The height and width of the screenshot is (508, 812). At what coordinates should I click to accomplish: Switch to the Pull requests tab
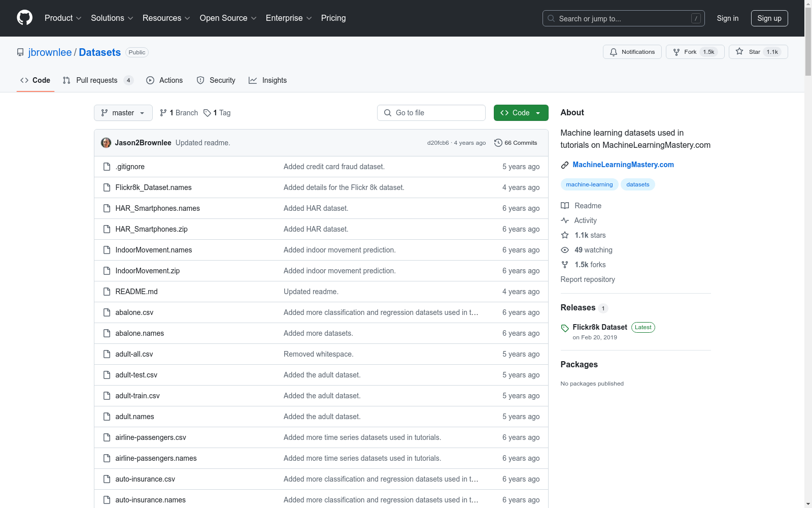pyautogui.click(x=98, y=80)
